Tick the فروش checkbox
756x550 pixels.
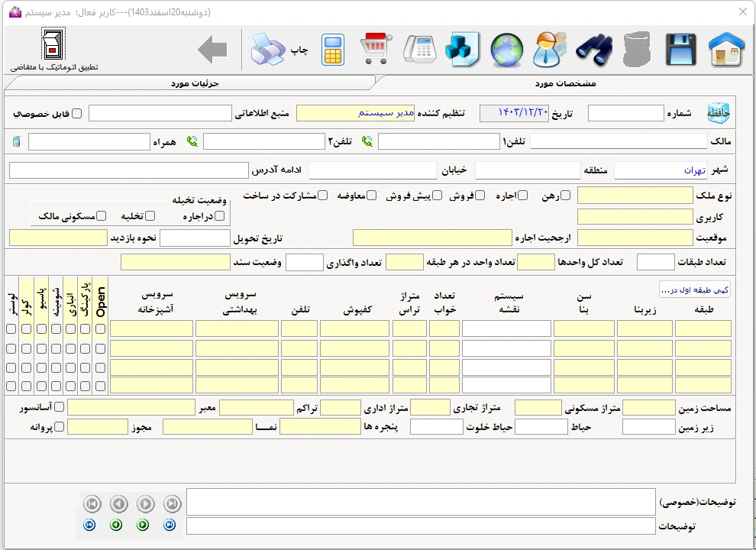click(470, 196)
